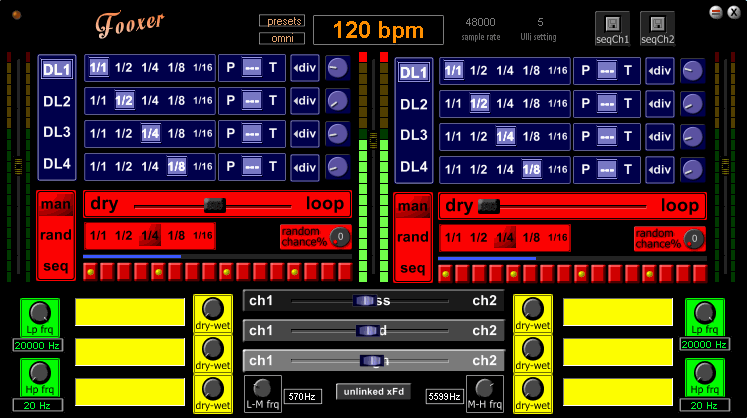Click the 5599Hz value field
Image resolution: width=747 pixels, height=418 pixels.
point(444,397)
